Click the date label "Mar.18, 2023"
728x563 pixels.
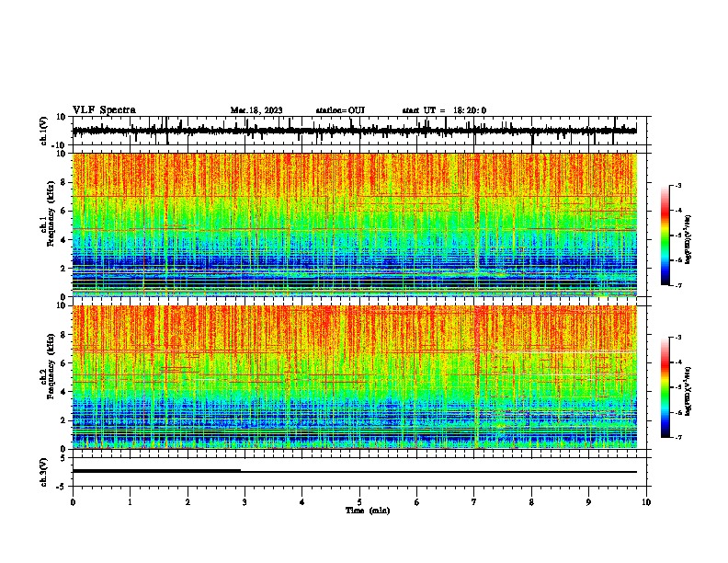[x=256, y=110]
